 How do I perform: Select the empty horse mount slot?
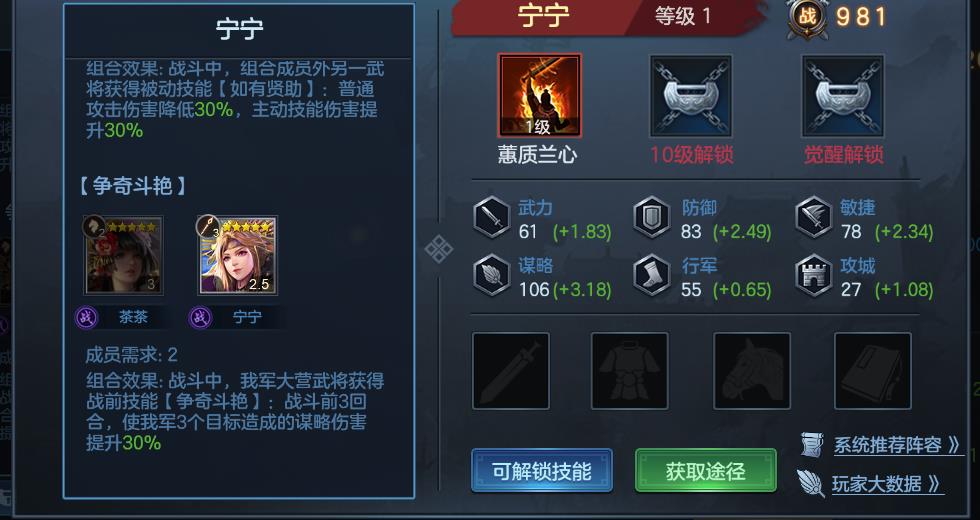coord(752,371)
